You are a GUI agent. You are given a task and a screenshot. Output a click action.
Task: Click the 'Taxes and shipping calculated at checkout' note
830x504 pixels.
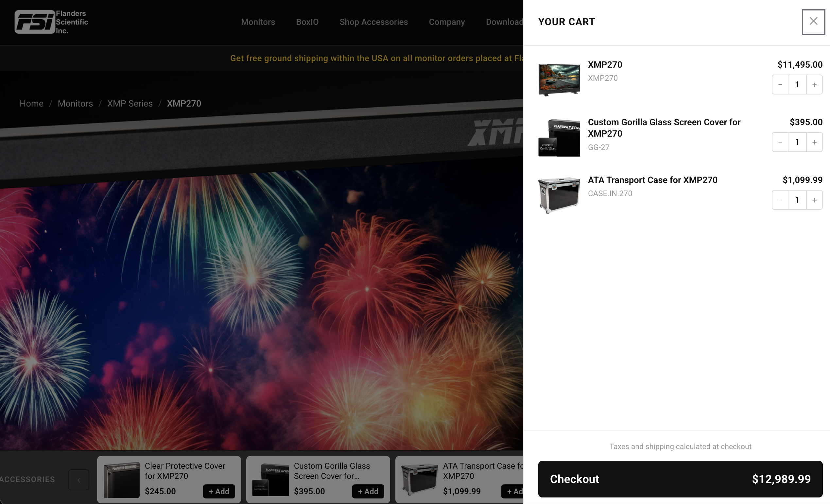pos(680,446)
